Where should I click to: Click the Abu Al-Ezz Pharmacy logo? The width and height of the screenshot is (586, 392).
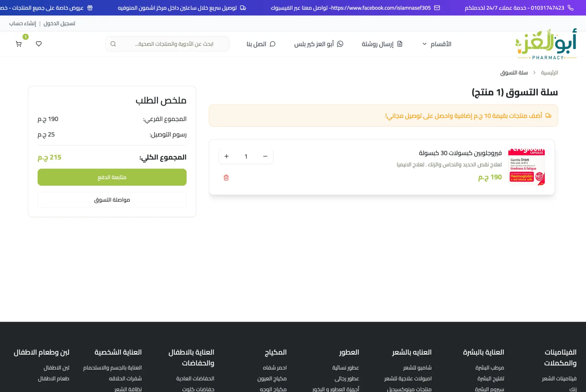point(546,44)
